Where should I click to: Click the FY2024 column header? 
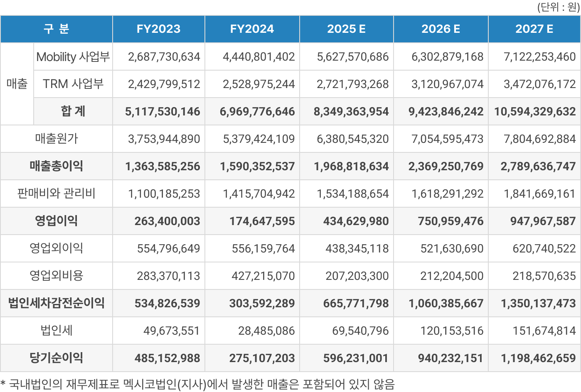[x=252, y=29]
